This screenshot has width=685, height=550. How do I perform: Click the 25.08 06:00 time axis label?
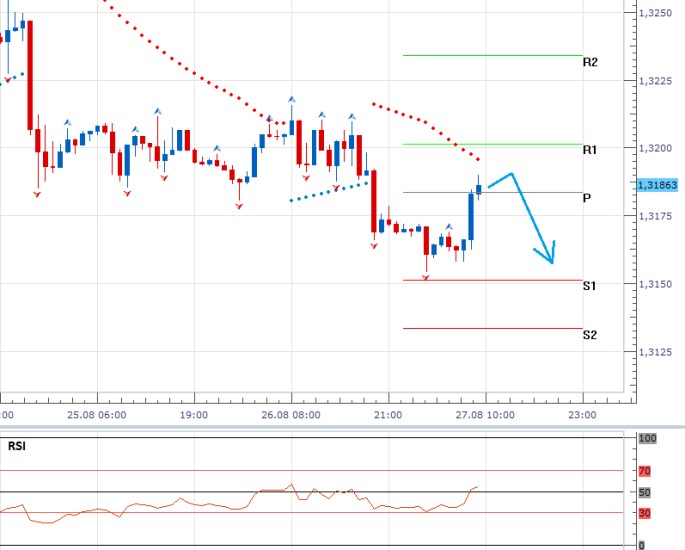[97, 415]
